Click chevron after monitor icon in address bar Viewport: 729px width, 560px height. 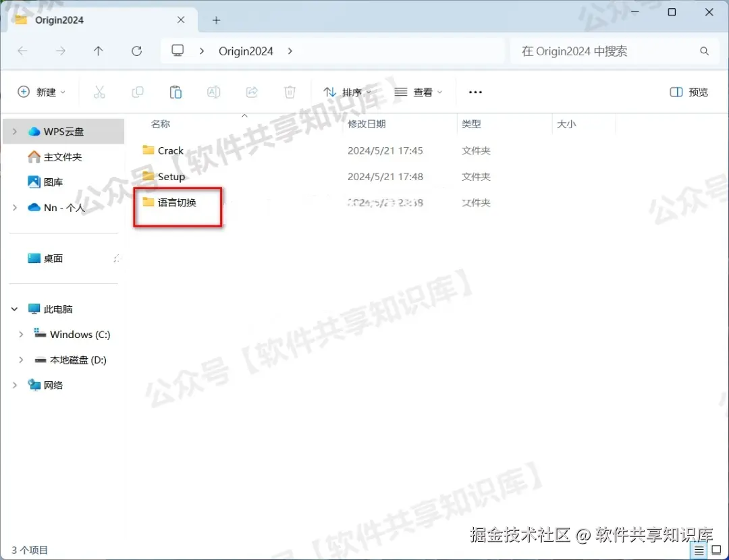[x=202, y=51]
